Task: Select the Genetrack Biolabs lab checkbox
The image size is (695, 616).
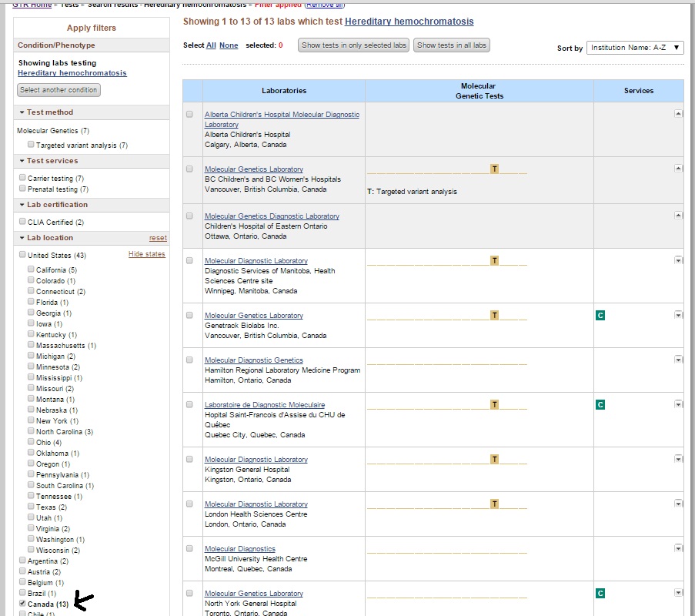Action: [189, 316]
